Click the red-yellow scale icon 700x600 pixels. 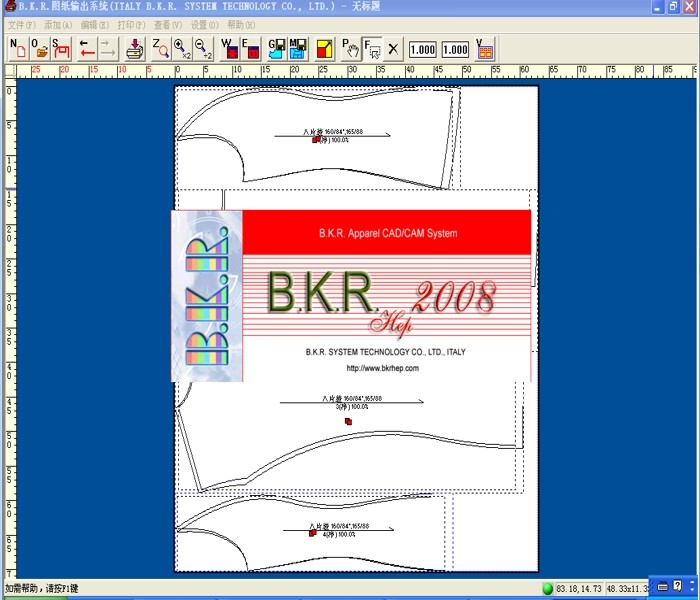[324, 49]
